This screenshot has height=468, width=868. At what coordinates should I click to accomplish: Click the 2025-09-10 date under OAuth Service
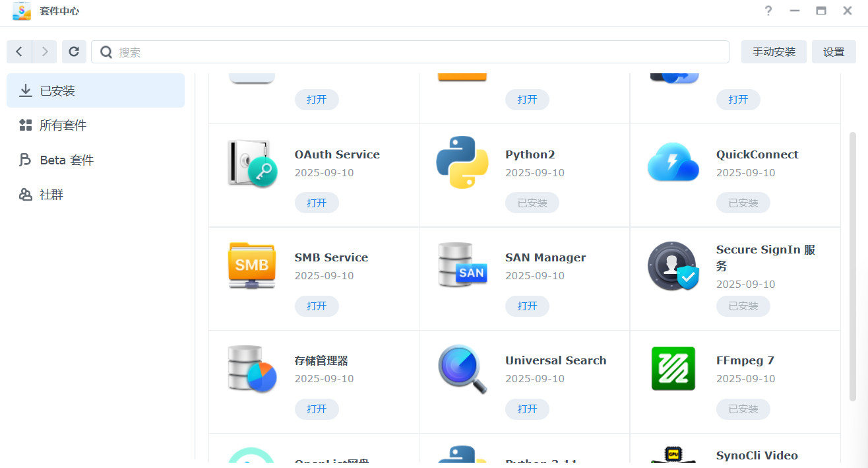[324, 173]
